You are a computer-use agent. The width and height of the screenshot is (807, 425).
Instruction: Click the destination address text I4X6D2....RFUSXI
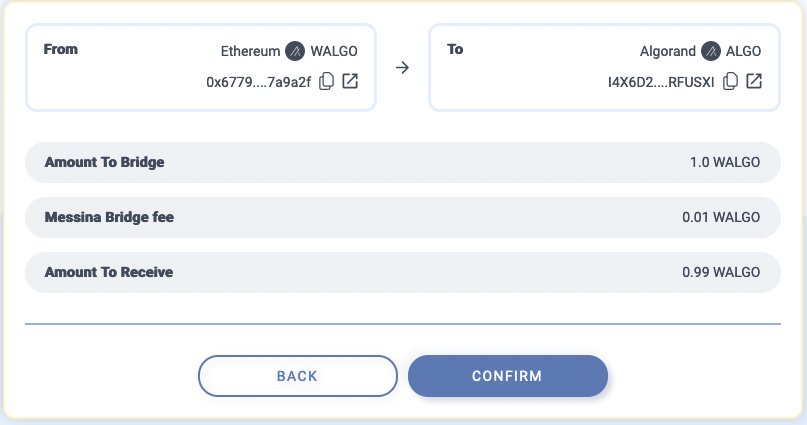tap(661, 82)
